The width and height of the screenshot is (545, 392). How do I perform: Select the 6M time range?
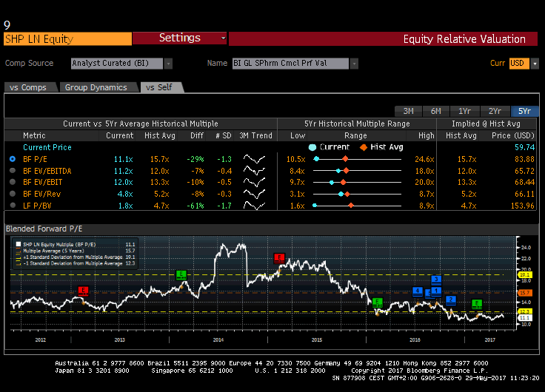436,111
